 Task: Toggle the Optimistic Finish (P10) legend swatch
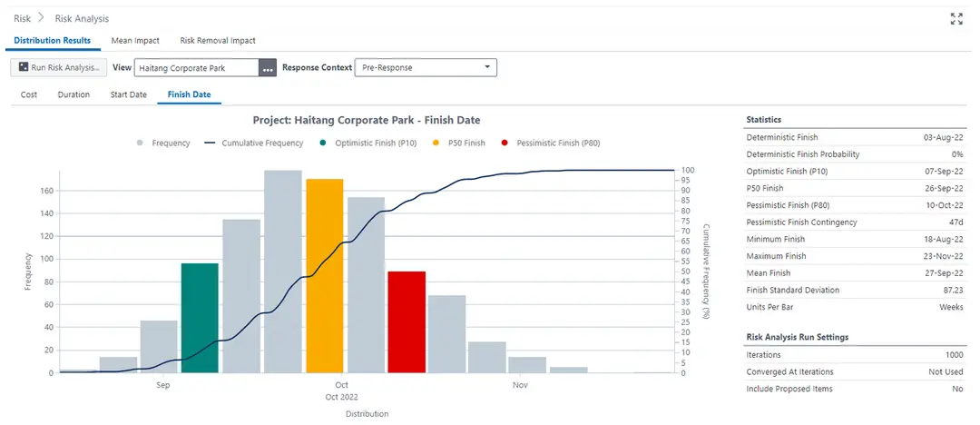coord(322,143)
